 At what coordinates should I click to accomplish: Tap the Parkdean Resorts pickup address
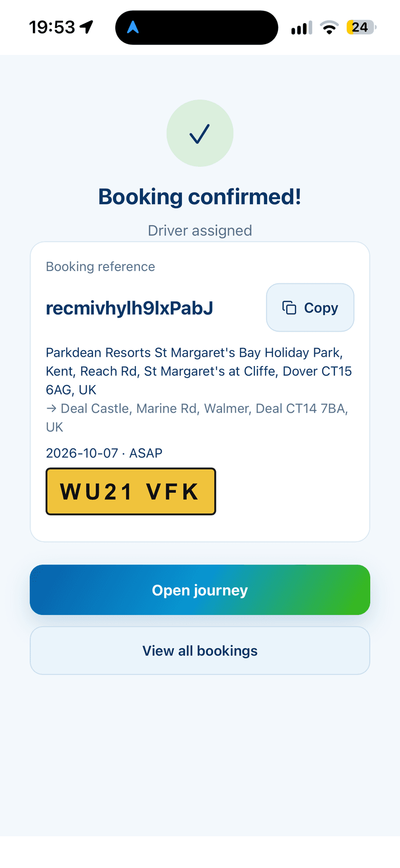pyautogui.click(x=199, y=371)
